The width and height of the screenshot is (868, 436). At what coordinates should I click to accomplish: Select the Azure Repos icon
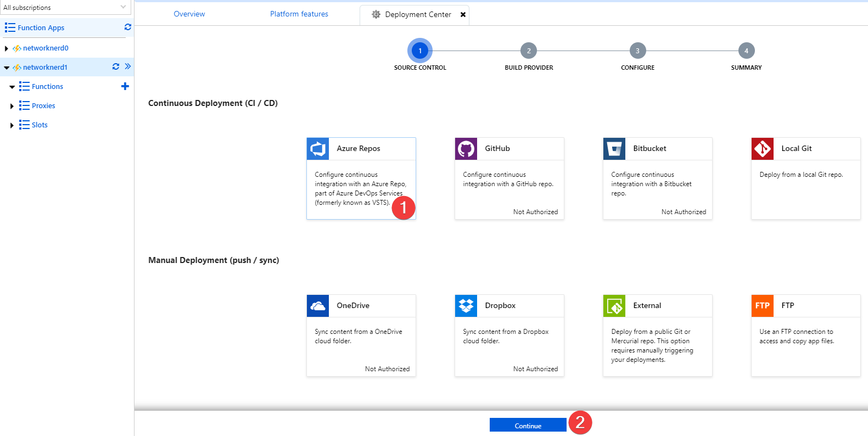[318, 149]
